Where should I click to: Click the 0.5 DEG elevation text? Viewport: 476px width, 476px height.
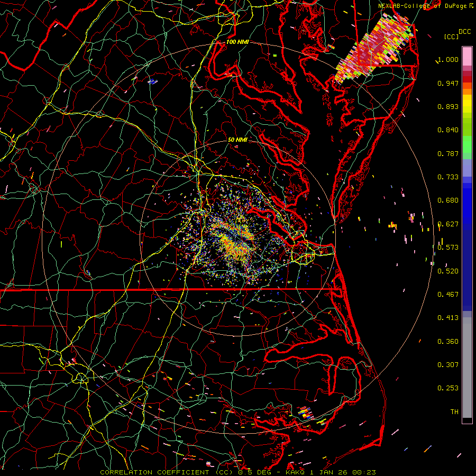tap(254, 472)
